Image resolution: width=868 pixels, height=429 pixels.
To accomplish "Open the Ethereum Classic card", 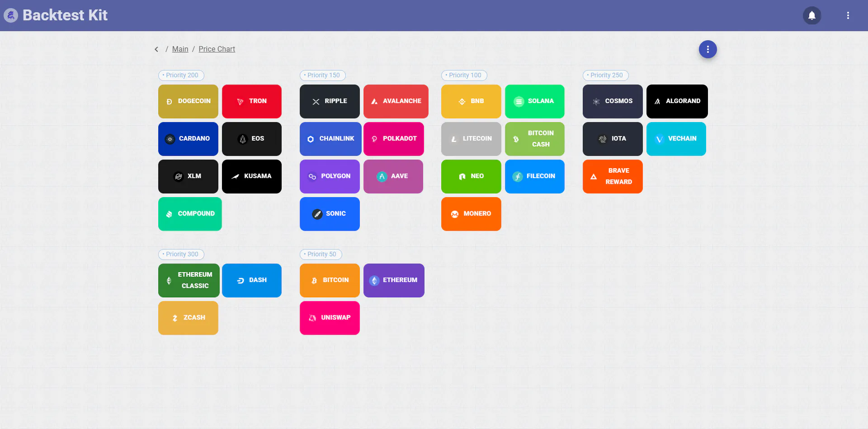I will tap(189, 280).
